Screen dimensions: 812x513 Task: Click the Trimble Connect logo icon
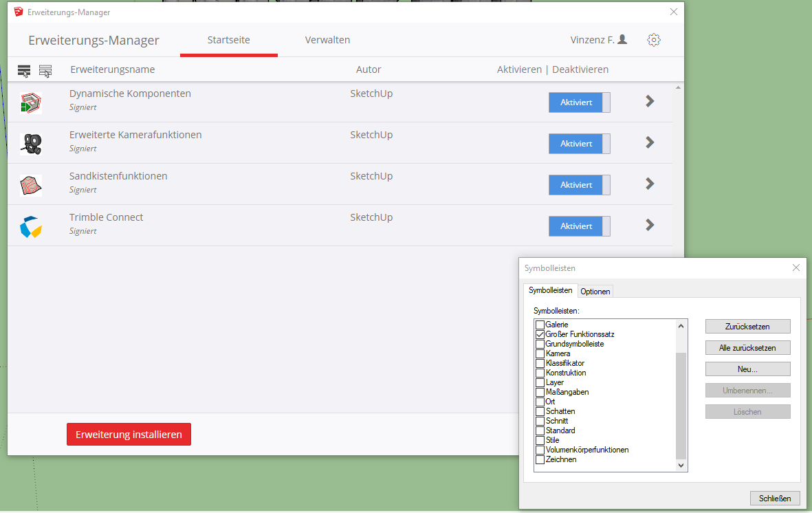[x=31, y=226]
